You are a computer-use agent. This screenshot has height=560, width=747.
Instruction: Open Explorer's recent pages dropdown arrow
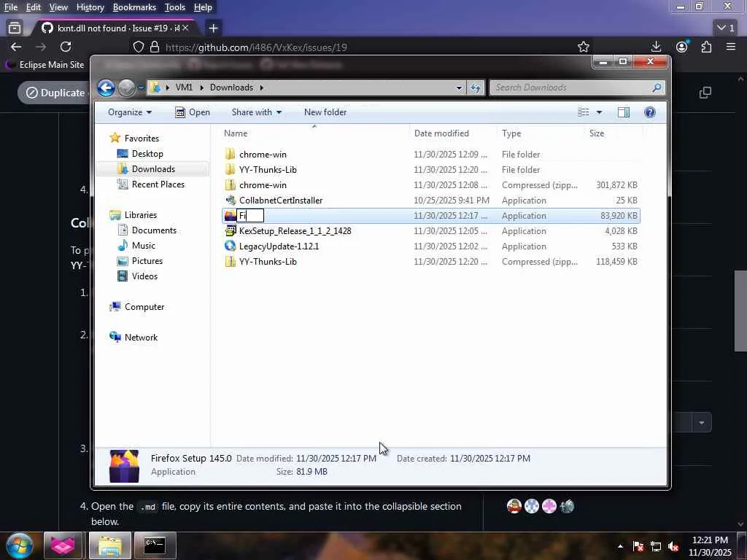141,87
